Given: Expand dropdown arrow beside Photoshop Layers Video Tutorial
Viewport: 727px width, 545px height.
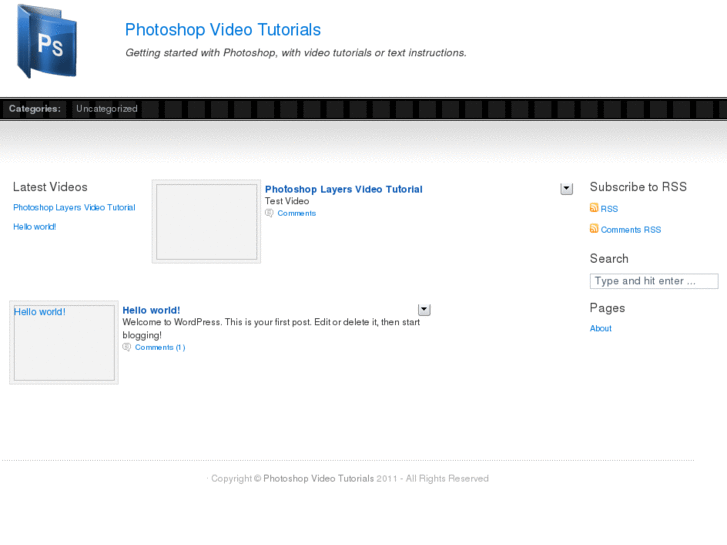Looking at the screenshot, I should [x=566, y=188].
